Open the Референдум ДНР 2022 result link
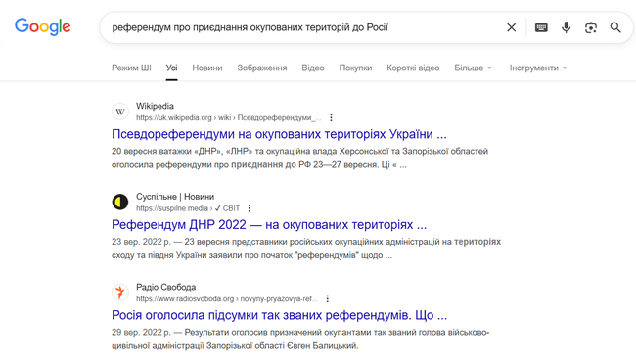Screen dimensions: 636x364 coord(269,224)
